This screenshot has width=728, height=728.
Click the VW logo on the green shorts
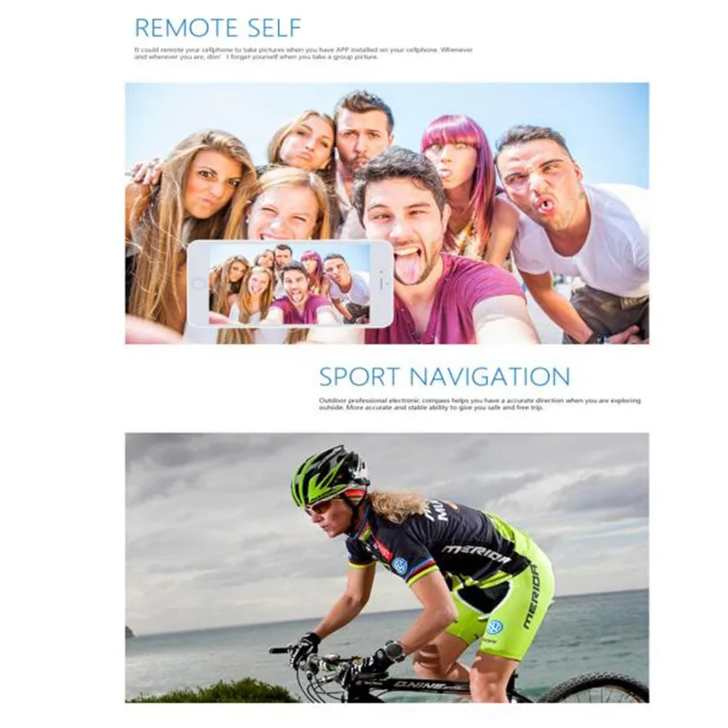[x=495, y=627]
